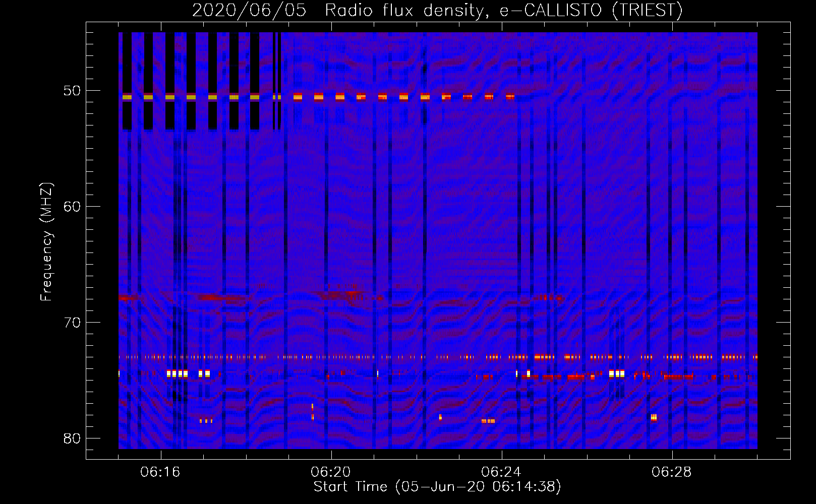Image resolution: width=816 pixels, height=504 pixels.
Task: Select the 60 frequency tick label
Action: click(72, 207)
